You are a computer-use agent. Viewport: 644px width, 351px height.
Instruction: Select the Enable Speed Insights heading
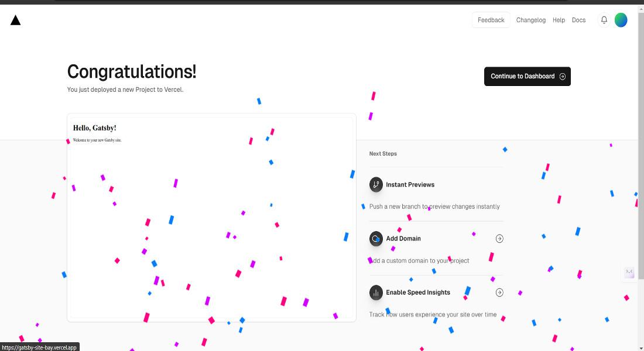pos(418,292)
